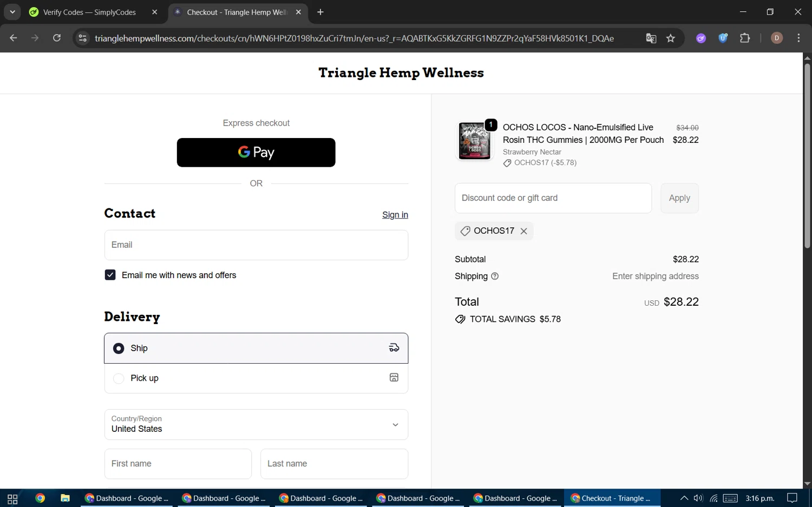Select the Ship delivery option

(256, 348)
